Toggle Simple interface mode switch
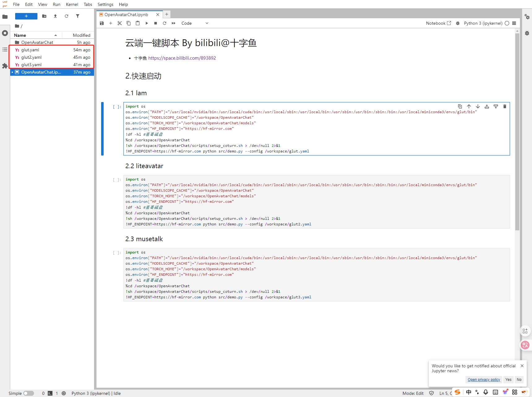The image size is (532, 397). click(28, 393)
